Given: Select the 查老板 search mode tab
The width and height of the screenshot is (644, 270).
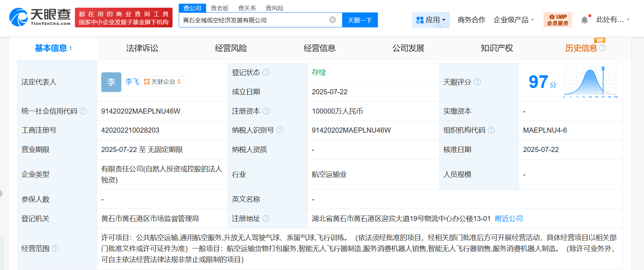Looking at the screenshot, I should [220, 8].
